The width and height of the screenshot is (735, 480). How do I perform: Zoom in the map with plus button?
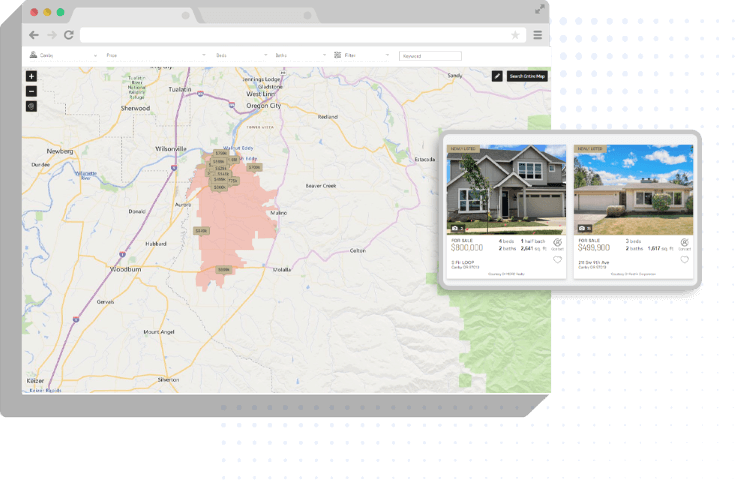tap(31, 76)
